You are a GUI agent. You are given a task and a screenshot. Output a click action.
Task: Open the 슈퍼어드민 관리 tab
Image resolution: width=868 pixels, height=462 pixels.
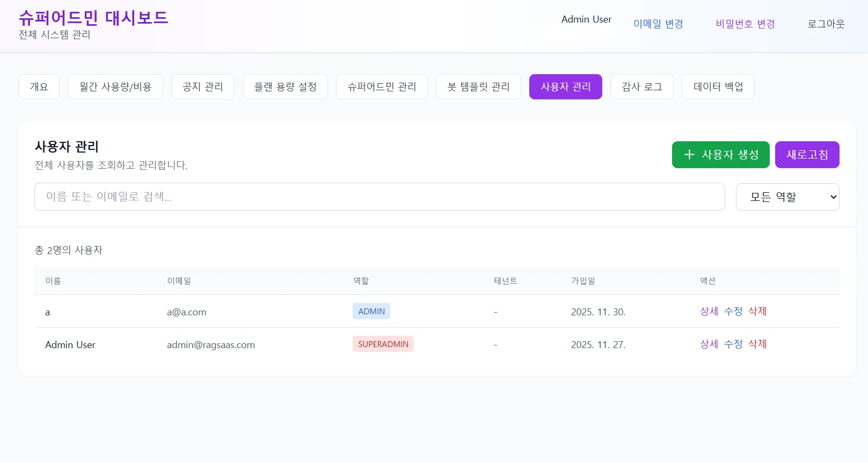[x=382, y=87]
